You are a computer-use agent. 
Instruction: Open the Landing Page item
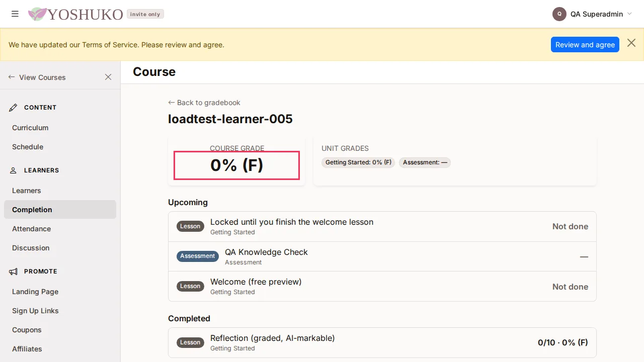tap(60, 292)
